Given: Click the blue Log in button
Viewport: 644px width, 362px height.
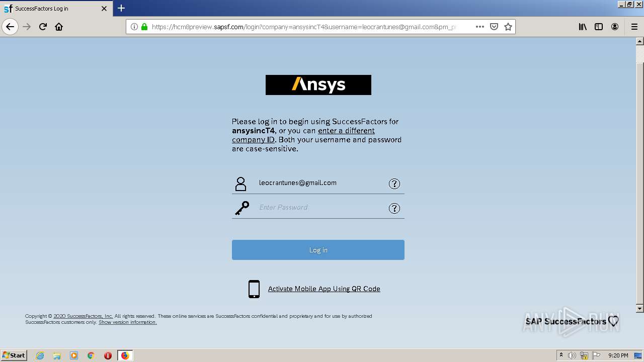Looking at the screenshot, I should [318, 250].
